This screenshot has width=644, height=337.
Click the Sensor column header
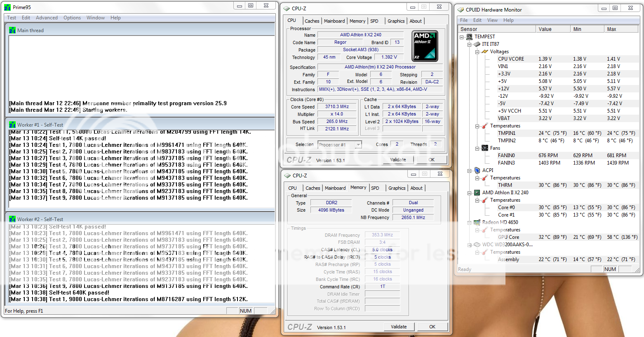click(x=497, y=29)
